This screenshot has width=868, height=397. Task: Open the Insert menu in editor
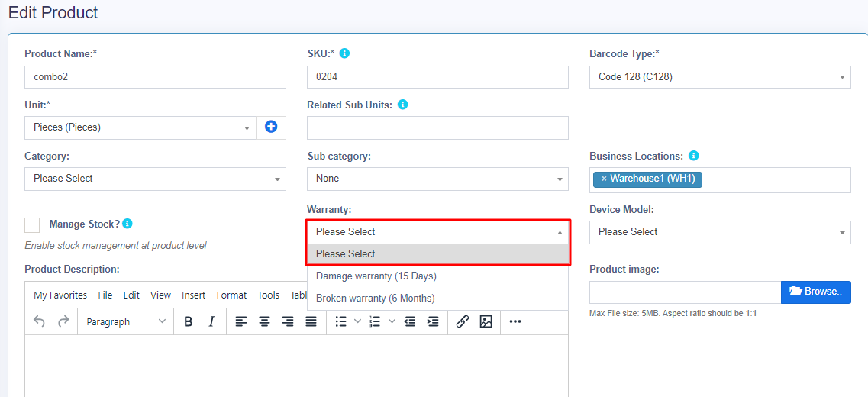[193, 295]
